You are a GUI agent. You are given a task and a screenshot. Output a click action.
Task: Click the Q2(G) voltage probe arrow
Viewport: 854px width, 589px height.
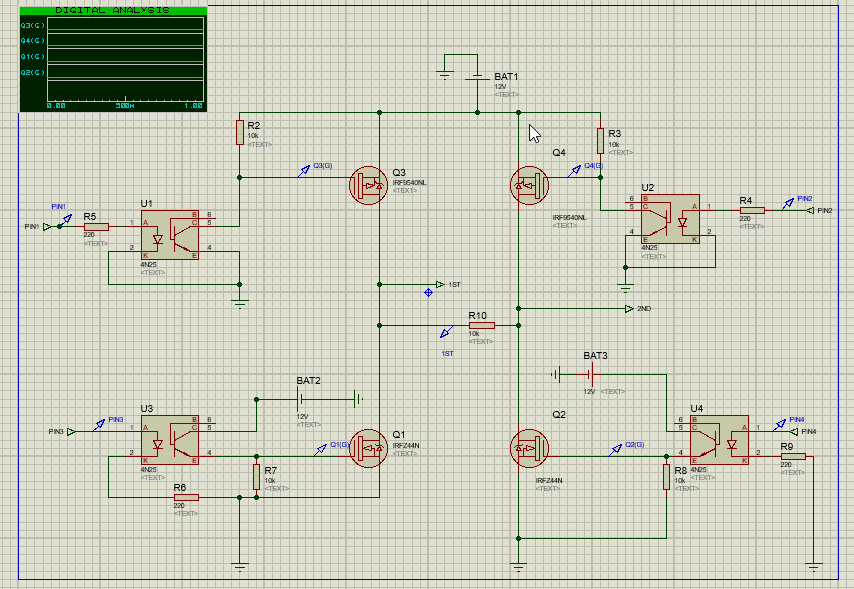pos(615,450)
